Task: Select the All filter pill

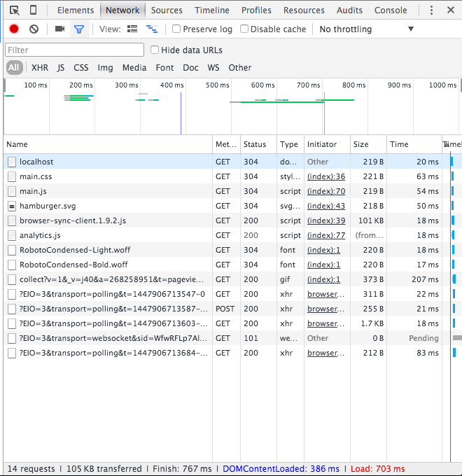Action: tap(14, 68)
